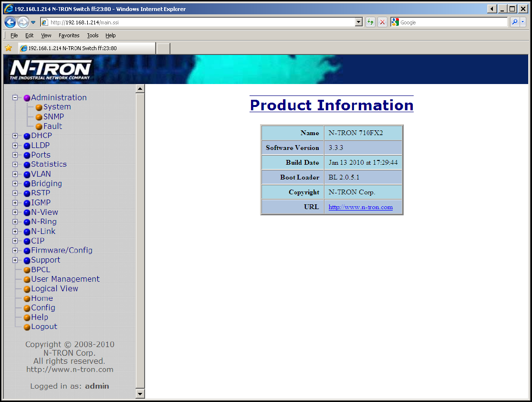Follow the http://www.n-tron.com URL in table
The height and width of the screenshot is (402, 532).
[x=361, y=207]
